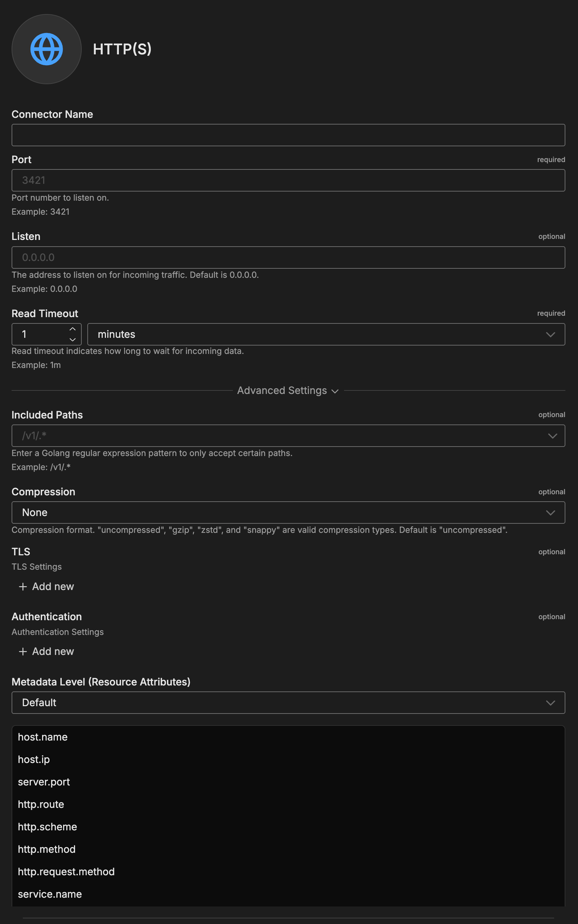
Task: Add new TLS settings
Action: (47, 587)
